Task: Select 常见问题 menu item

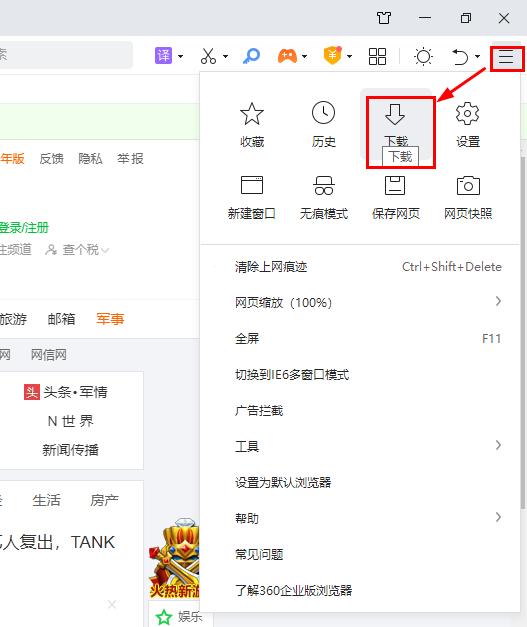Action: click(x=360, y=554)
